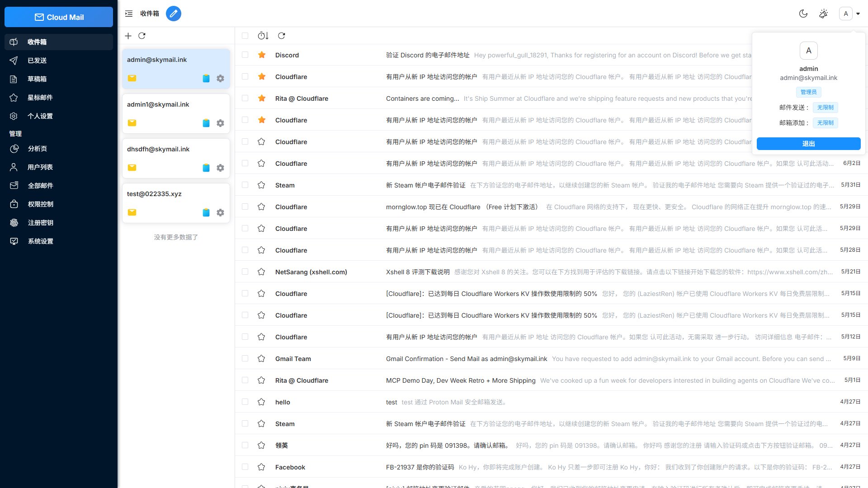Open settings gear for admin1@skymail.ink
The height and width of the screenshot is (488, 868).
220,123
